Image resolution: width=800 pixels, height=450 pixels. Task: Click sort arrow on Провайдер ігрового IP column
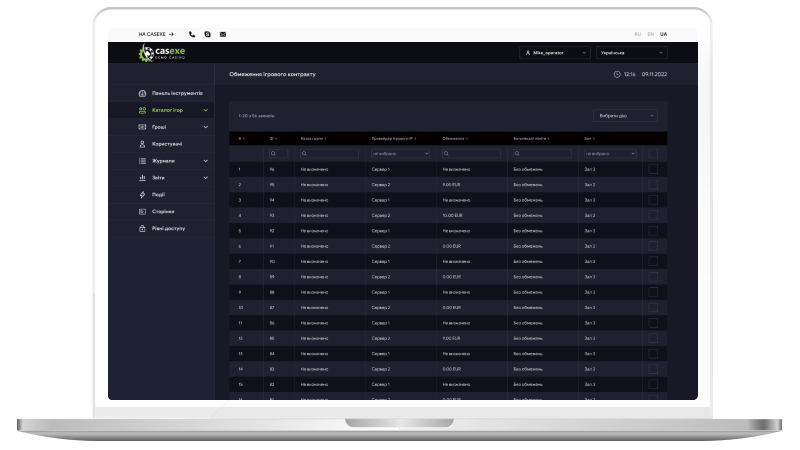click(x=415, y=139)
